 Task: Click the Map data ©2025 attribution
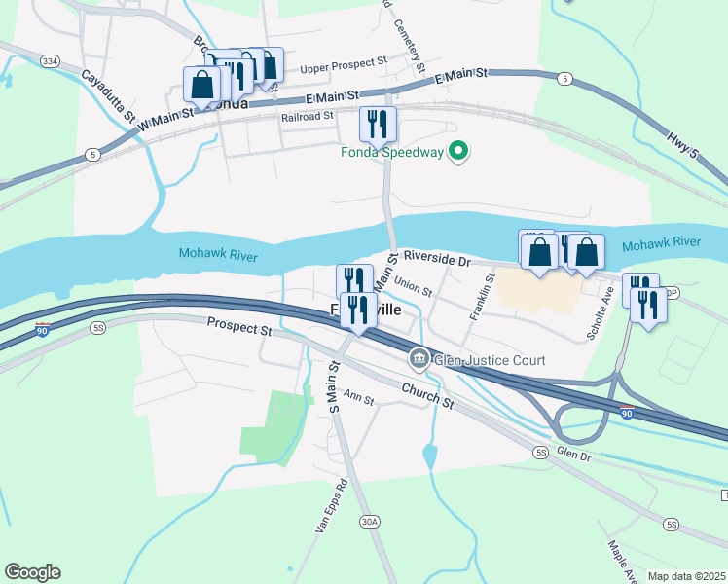pyautogui.click(x=687, y=576)
